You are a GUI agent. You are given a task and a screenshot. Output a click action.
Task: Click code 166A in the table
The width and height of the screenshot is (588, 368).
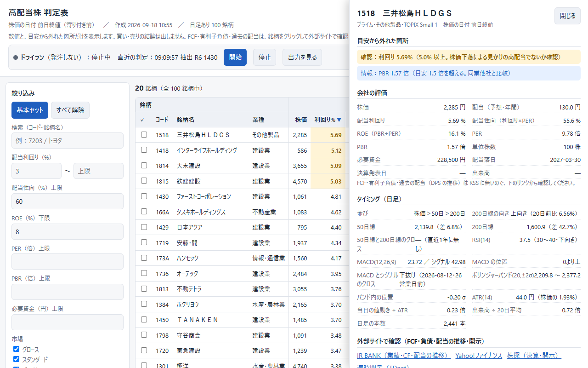[163, 212]
